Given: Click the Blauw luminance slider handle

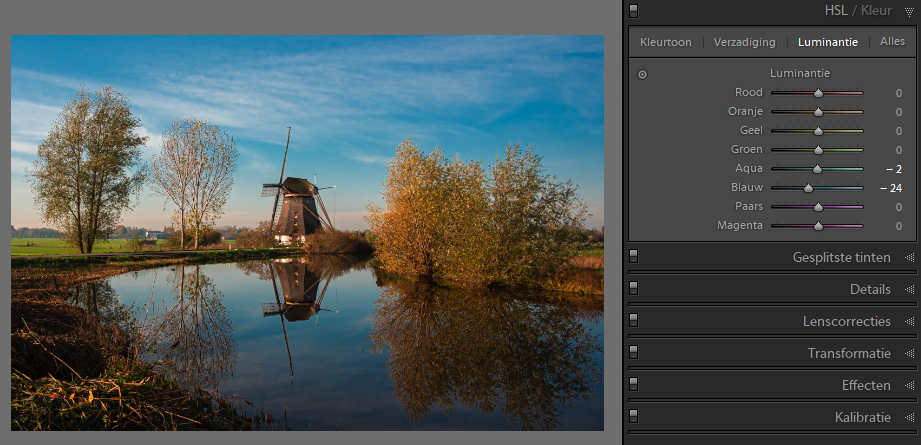Looking at the screenshot, I should (x=808, y=188).
